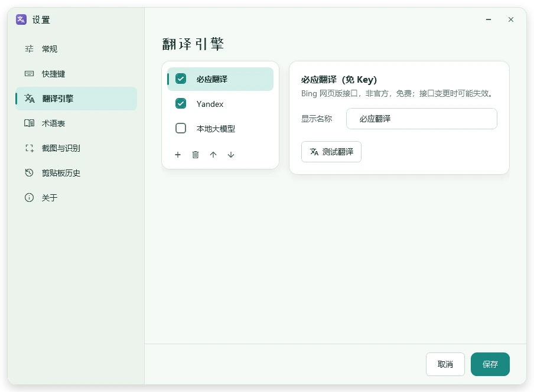Click the 翻译引擎 page heading
534x392 pixels.
click(x=193, y=44)
